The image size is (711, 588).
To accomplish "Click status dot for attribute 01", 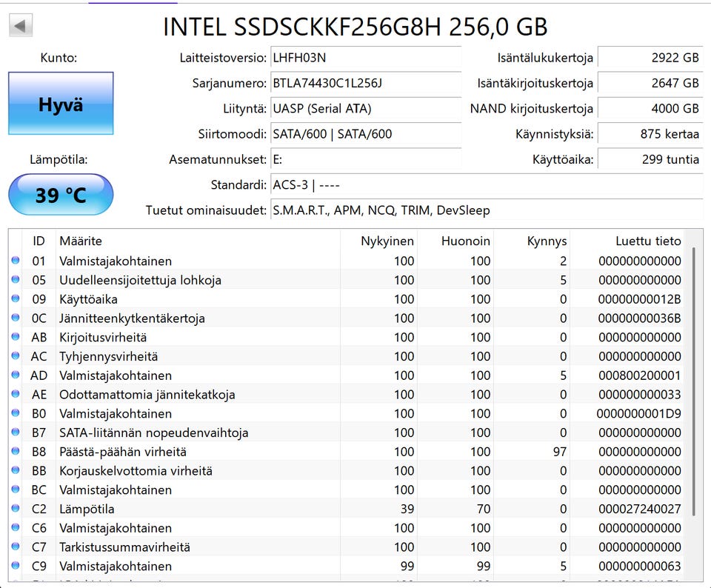I will (x=16, y=261).
